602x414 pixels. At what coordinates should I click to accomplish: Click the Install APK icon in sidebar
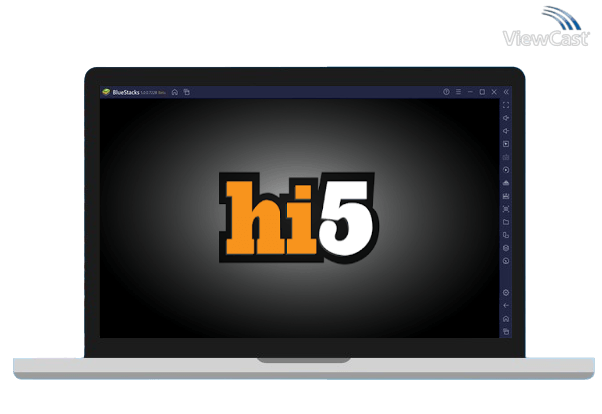506,183
